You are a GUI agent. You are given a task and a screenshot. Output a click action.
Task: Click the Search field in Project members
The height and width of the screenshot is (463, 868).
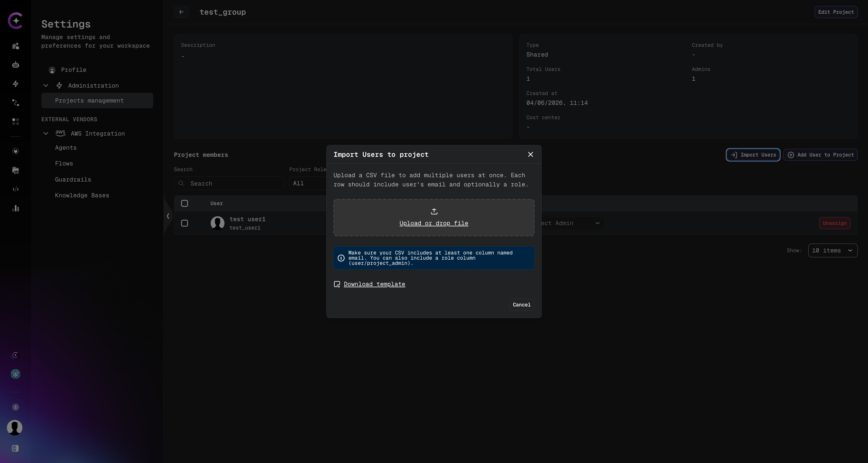pos(228,184)
